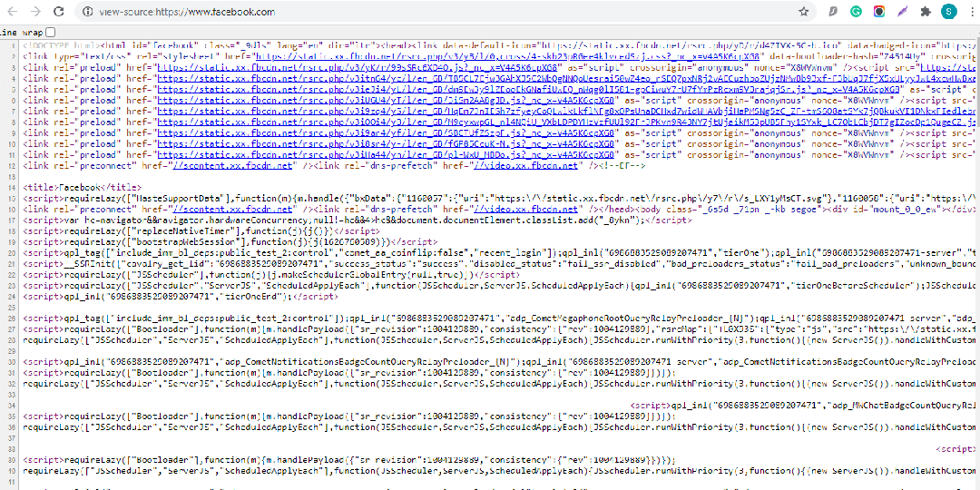The image size is (980, 490).
Task: Open the v3i9zc4 preload link on line 7
Action: point(565,112)
